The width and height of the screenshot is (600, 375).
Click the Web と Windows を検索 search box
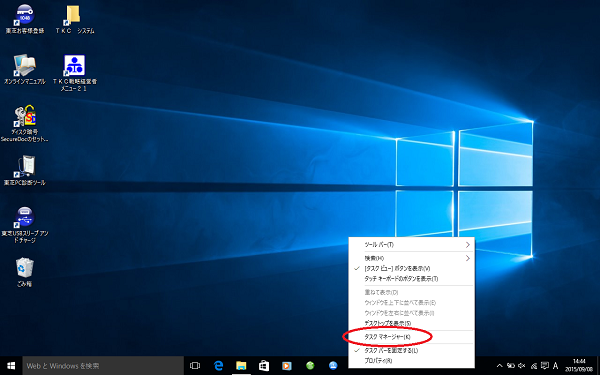click(x=103, y=366)
